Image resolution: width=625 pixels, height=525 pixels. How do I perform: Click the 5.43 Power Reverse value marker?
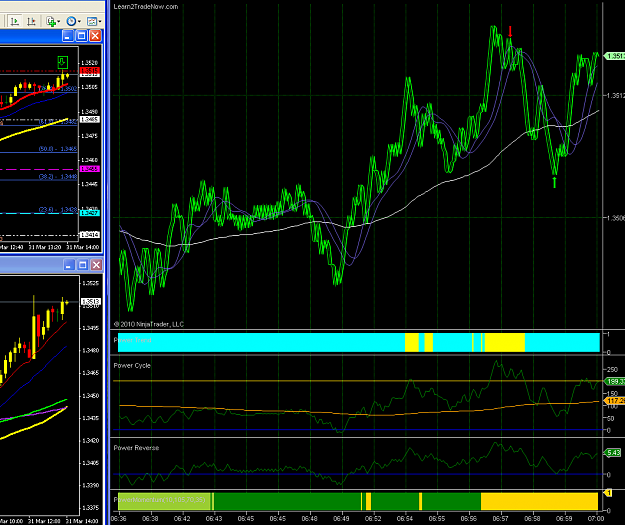pyautogui.click(x=613, y=452)
